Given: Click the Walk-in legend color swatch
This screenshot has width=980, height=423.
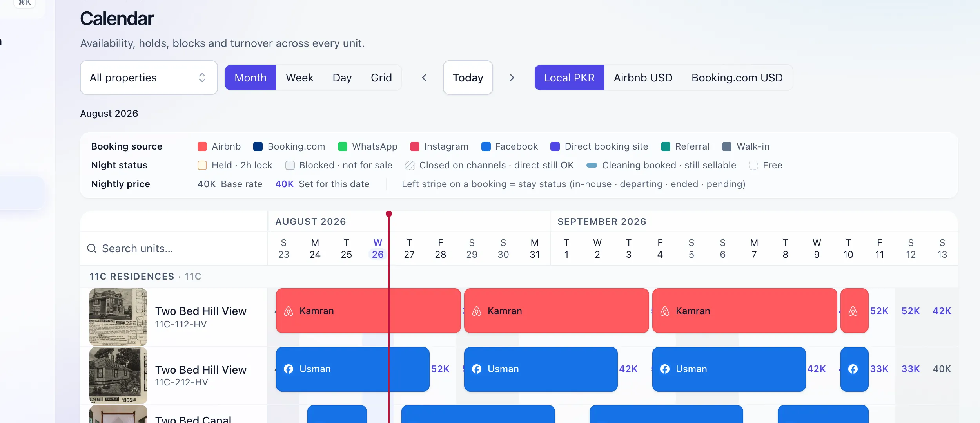Looking at the screenshot, I should [727, 146].
